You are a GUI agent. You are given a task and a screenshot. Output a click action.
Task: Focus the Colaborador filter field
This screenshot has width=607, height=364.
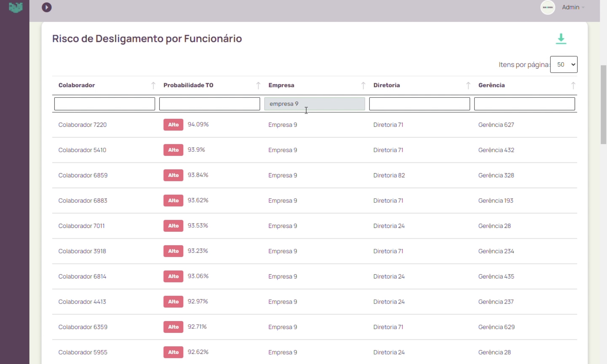(104, 104)
